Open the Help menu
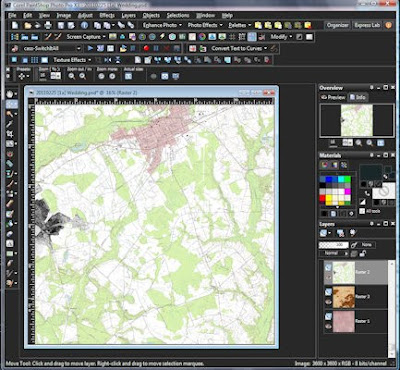This screenshot has width=400, height=370. point(227,15)
